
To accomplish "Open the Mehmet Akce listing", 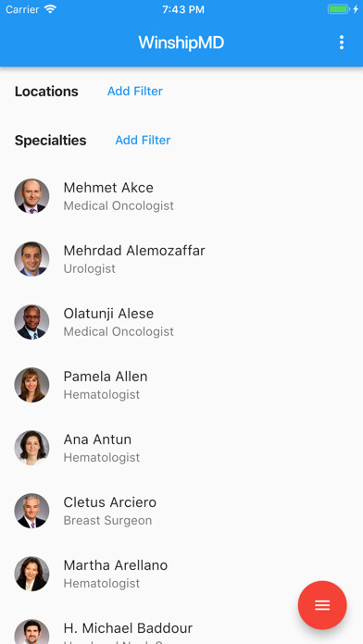I will [181, 196].
